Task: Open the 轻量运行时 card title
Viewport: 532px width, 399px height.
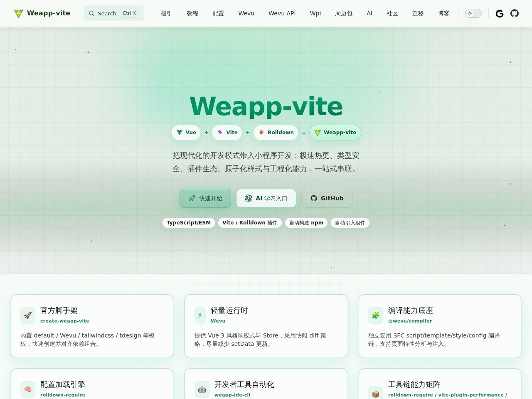Action: click(229, 310)
